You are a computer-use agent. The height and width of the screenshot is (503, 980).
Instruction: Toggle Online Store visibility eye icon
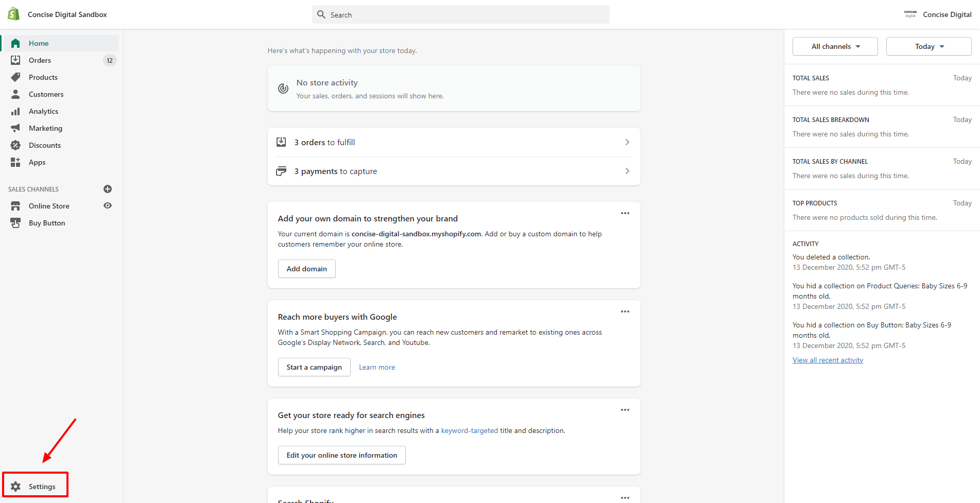[x=108, y=205]
